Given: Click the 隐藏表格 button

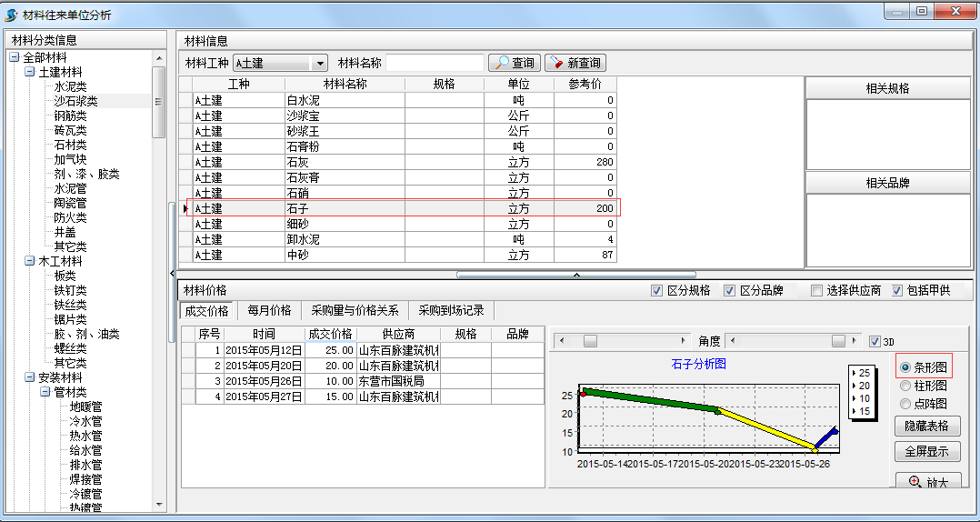Looking at the screenshot, I should tap(926, 426).
